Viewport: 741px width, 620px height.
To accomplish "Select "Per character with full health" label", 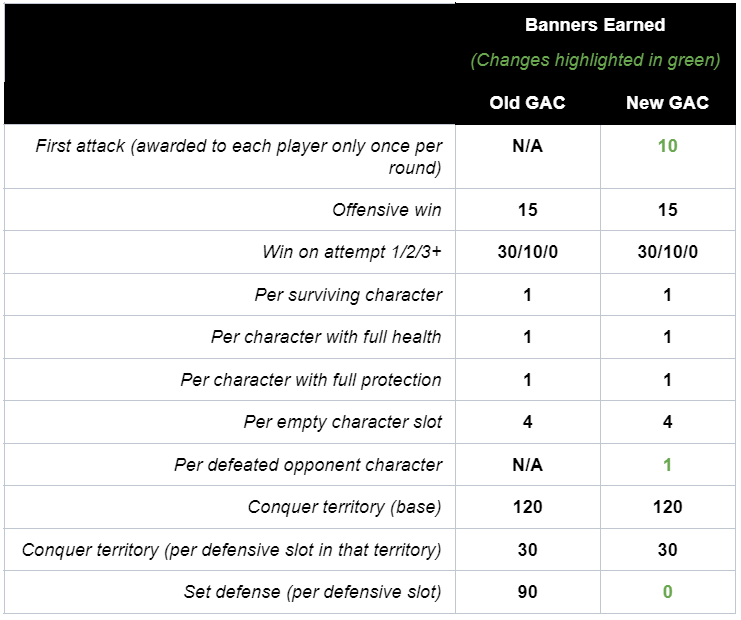I will point(326,337).
